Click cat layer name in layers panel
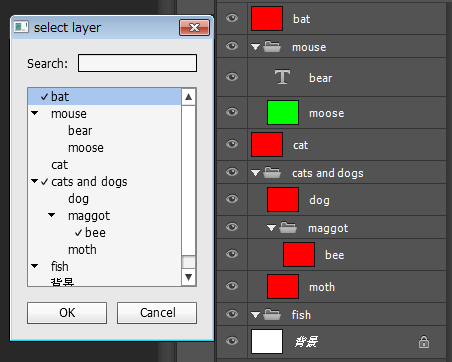The image size is (452, 362). pos(300,145)
